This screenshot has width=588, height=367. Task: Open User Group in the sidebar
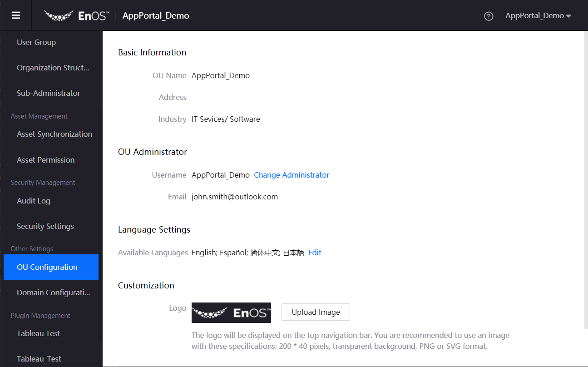point(36,42)
